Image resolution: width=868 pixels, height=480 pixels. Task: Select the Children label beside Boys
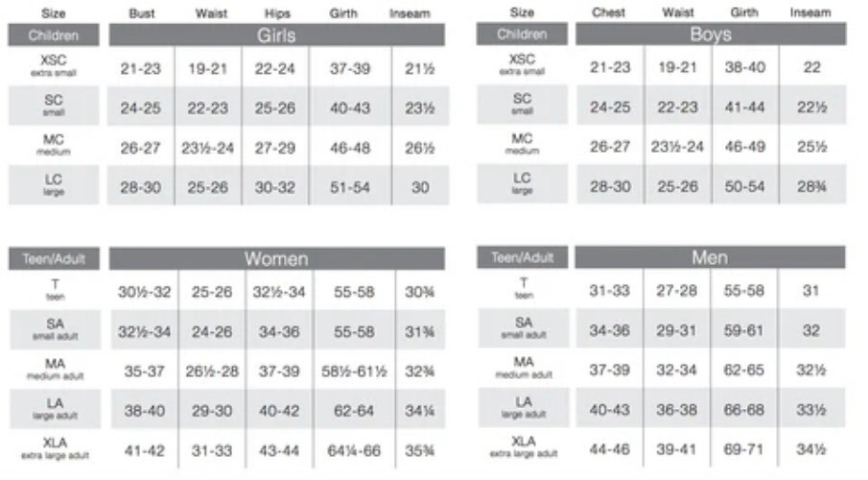tap(522, 36)
